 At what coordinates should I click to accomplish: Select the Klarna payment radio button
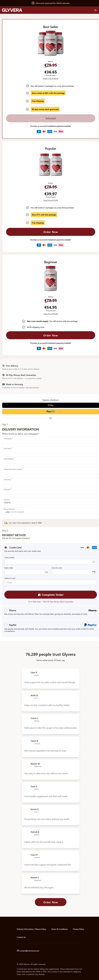coord(6,610)
